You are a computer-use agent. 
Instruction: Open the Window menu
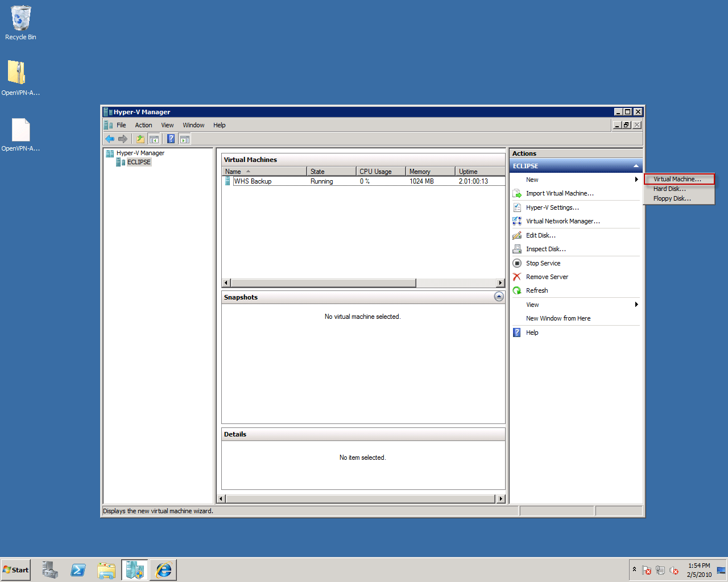point(193,125)
